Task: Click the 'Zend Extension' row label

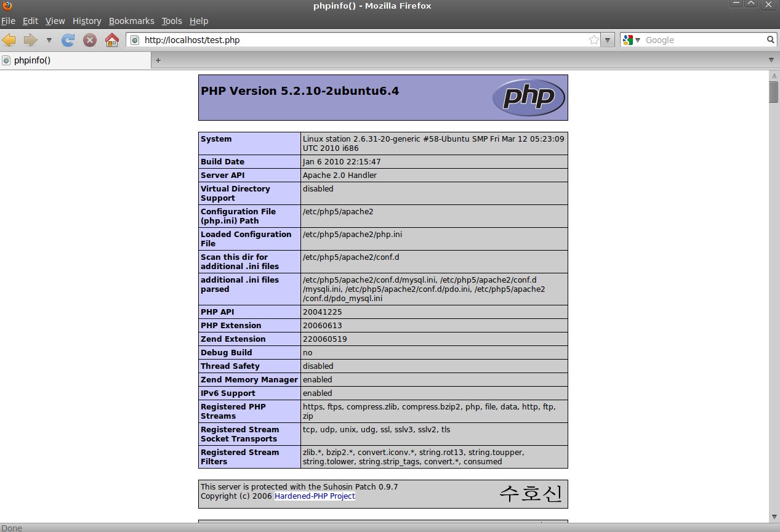Action: (x=233, y=339)
